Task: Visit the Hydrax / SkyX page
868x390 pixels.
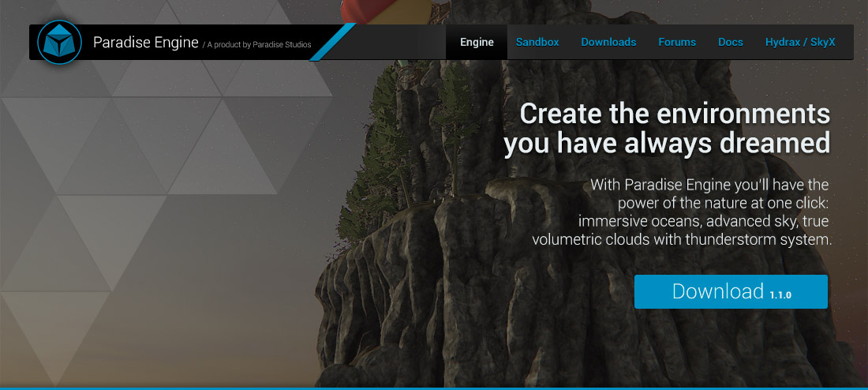Action: pos(800,42)
